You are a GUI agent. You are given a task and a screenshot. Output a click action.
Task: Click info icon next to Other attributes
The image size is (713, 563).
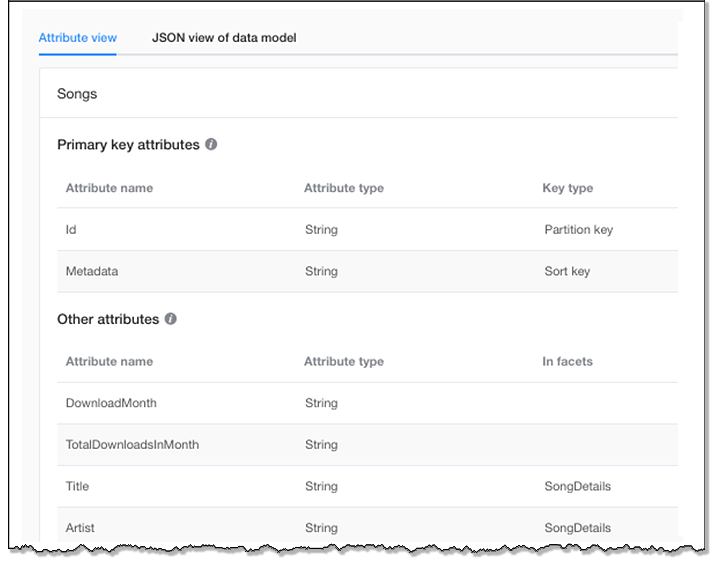point(170,319)
